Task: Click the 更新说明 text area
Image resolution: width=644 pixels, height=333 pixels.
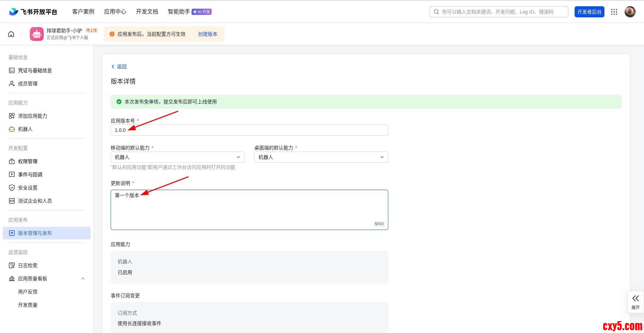Action: pos(249,210)
